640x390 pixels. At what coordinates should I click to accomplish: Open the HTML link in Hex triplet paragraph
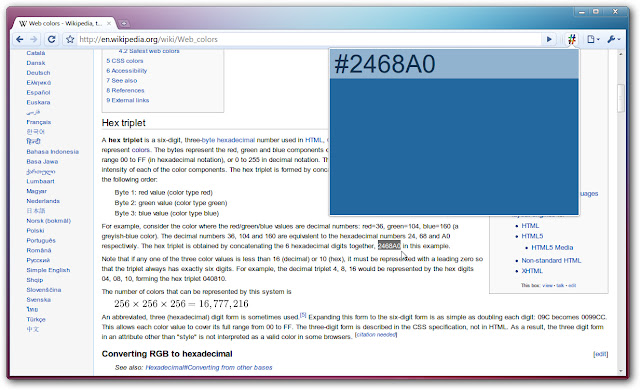point(314,140)
